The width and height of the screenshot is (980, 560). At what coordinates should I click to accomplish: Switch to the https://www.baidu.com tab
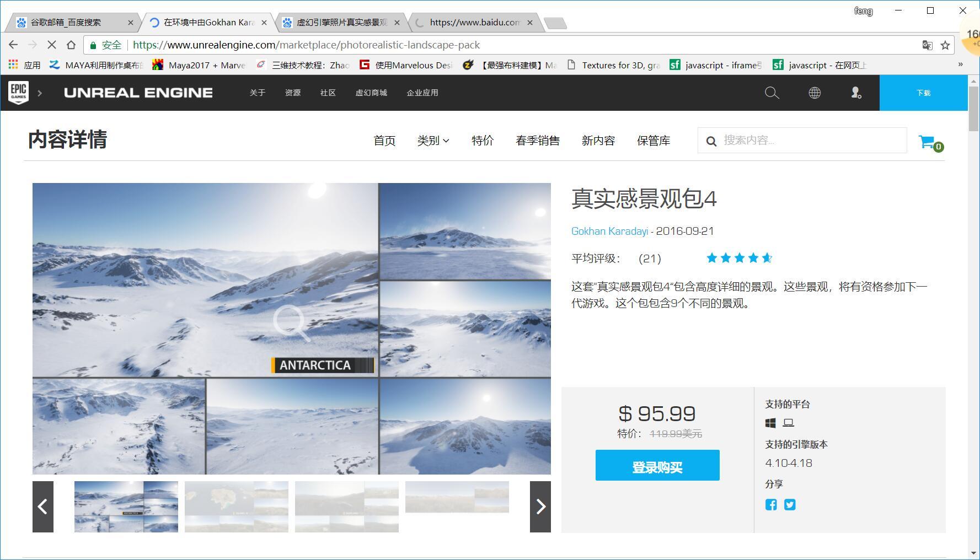[x=474, y=22]
